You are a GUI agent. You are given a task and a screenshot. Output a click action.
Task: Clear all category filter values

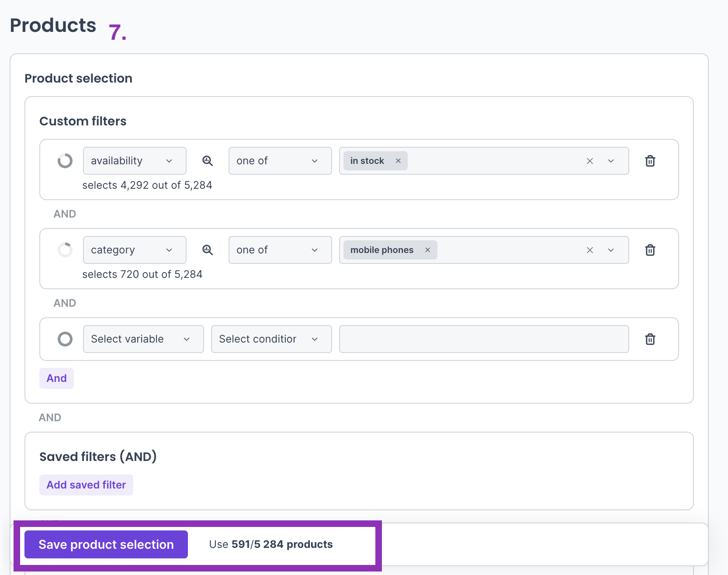[589, 250]
